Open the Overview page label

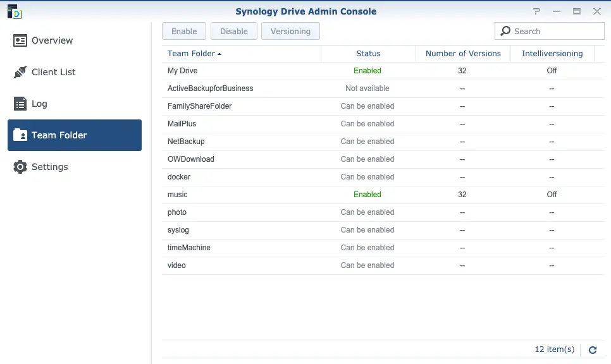coord(52,40)
